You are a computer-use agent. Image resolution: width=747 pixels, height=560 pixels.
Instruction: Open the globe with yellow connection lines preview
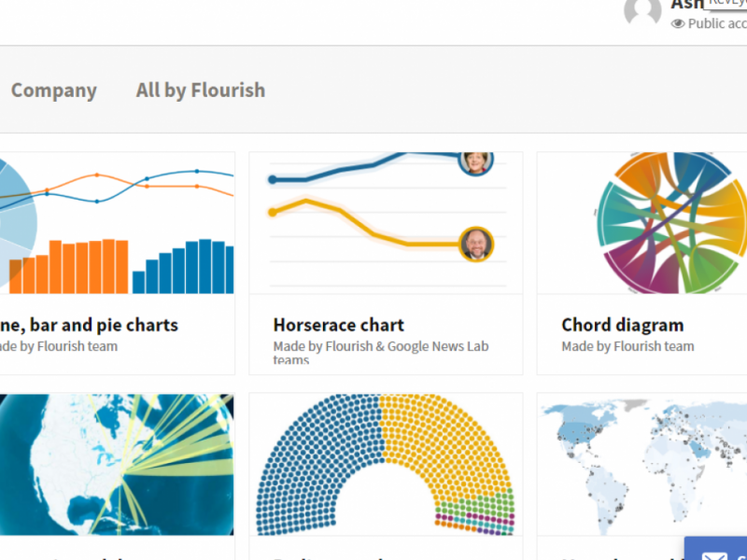click(117, 464)
